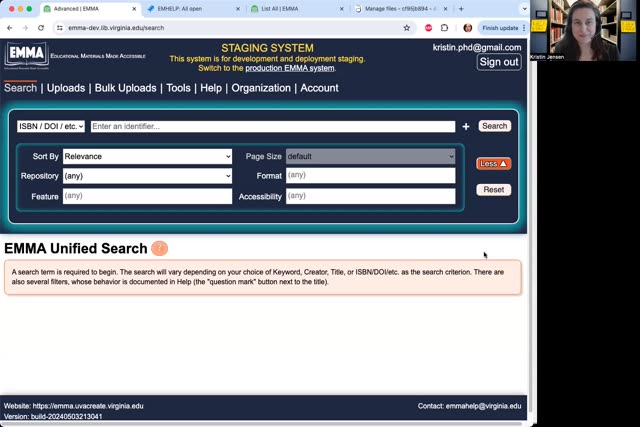The width and height of the screenshot is (640, 427).
Task: Switch to the List All | EMMA tab
Action: click(x=296, y=9)
